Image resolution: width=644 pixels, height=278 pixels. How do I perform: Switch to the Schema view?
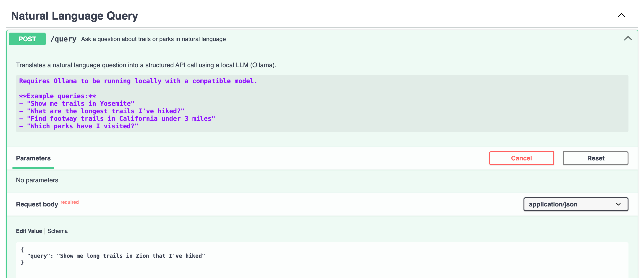pos(58,231)
